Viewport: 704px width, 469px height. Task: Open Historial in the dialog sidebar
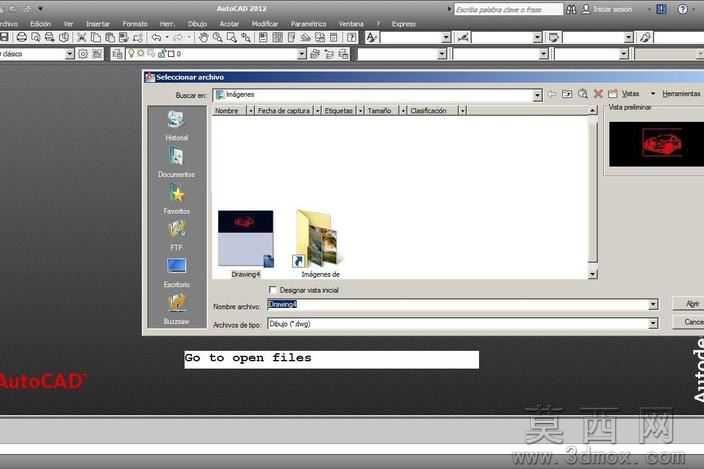pyautogui.click(x=176, y=126)
